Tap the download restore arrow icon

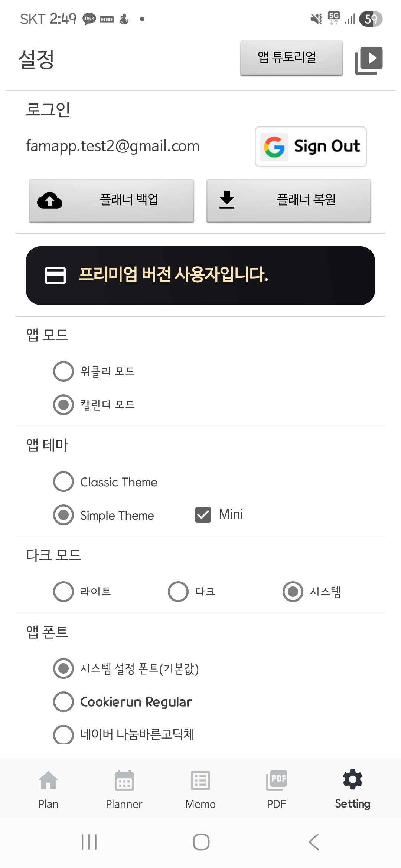[226, 200]
